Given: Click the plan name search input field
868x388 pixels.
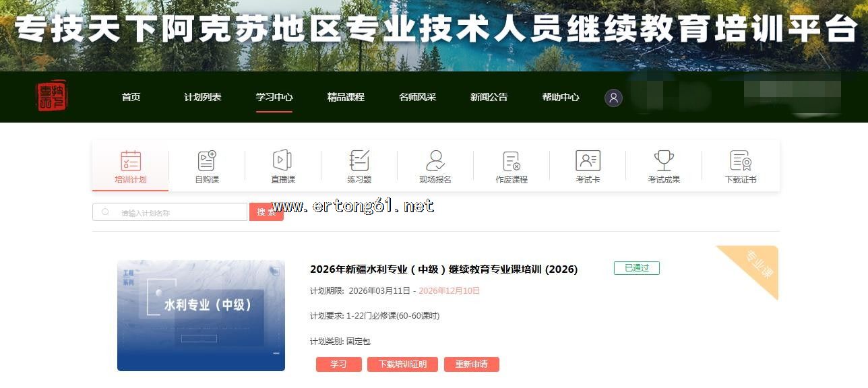Looking at the screenshot, I should [x=170, y=212].
